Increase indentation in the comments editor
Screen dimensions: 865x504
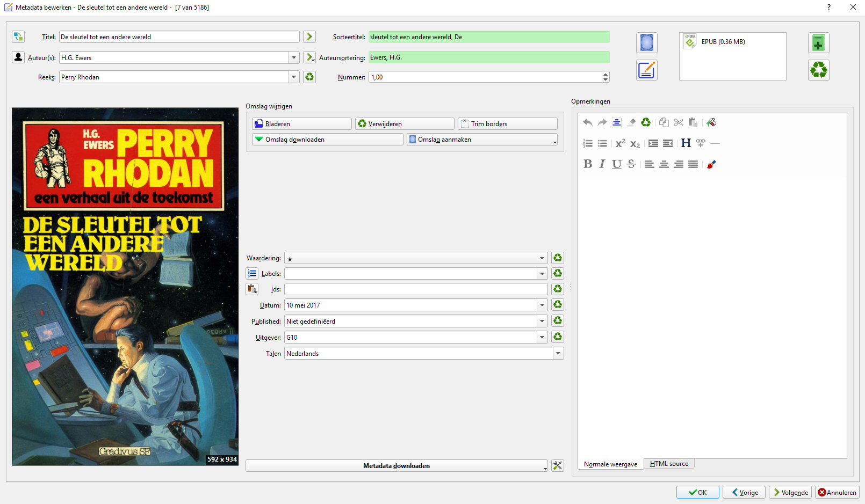(653, 143)
